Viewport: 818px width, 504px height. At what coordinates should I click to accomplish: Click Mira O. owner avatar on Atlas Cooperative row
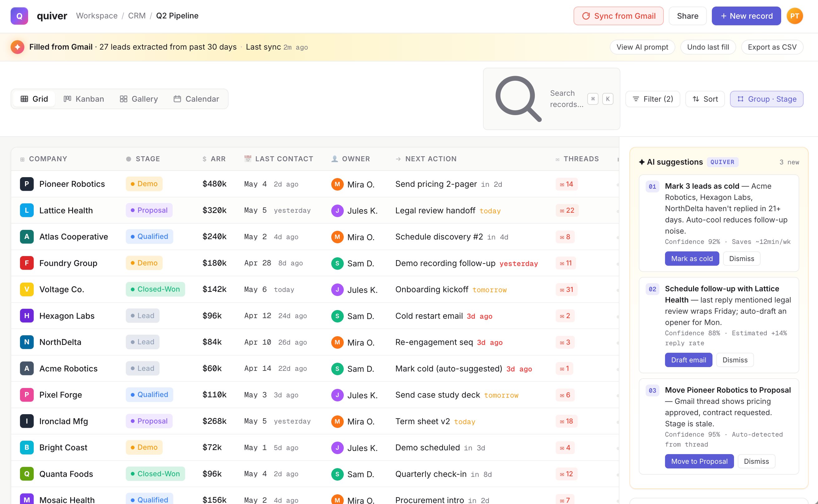(x=337, y=237)
